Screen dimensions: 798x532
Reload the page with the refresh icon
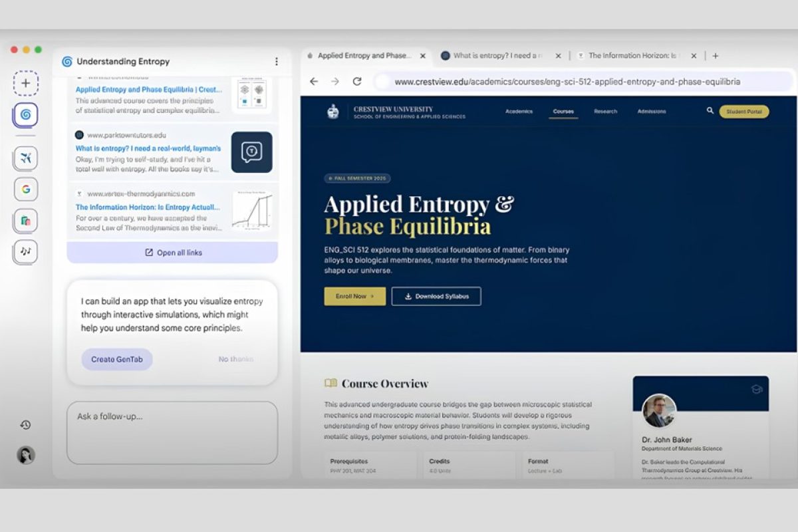point(357,81)
